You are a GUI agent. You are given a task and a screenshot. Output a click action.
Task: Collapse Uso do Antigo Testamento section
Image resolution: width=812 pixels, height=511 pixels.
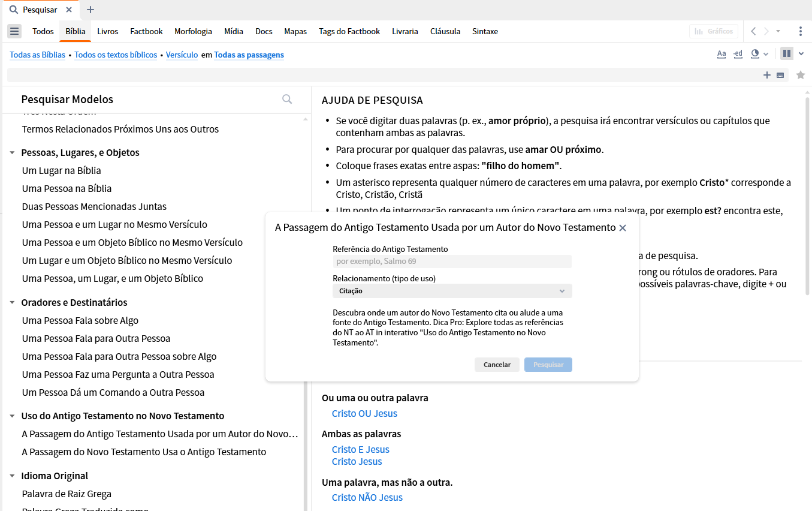pos(12,416)
